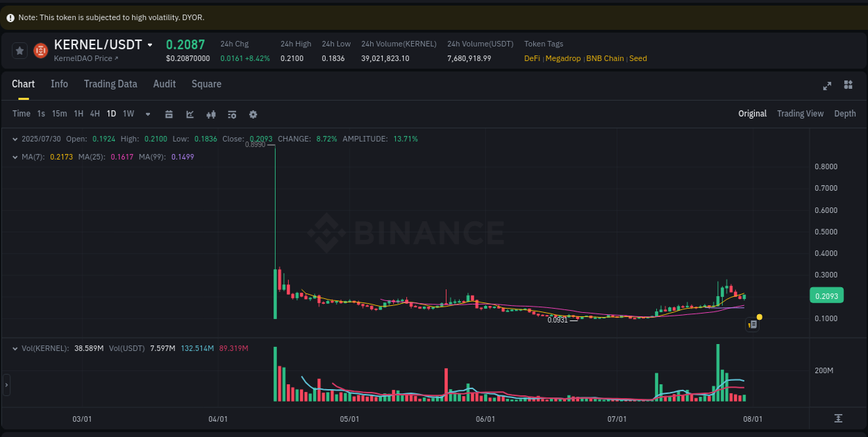This screenshot has height=437, width=868.
Task: Open the extra timeframes dropdown arrow
Action: (x=147, y=114)
